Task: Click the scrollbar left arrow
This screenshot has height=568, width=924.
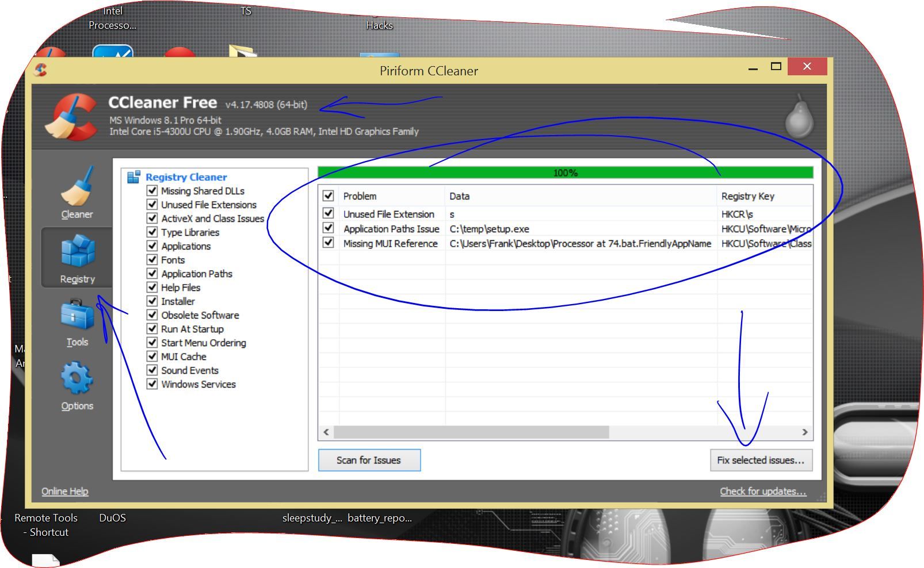Action: [x=326, y=432]
